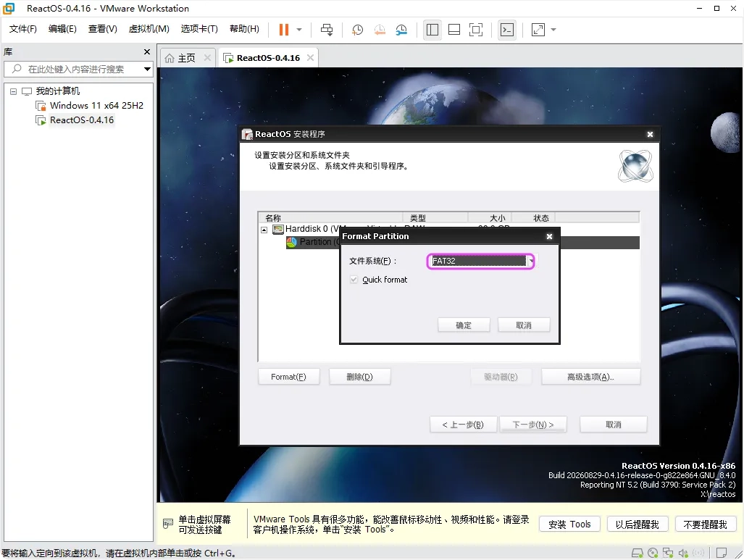Open the 文件系统 FAT32 combo box
The height and width of the screenshot is (560, 744).
pos(480,261)
